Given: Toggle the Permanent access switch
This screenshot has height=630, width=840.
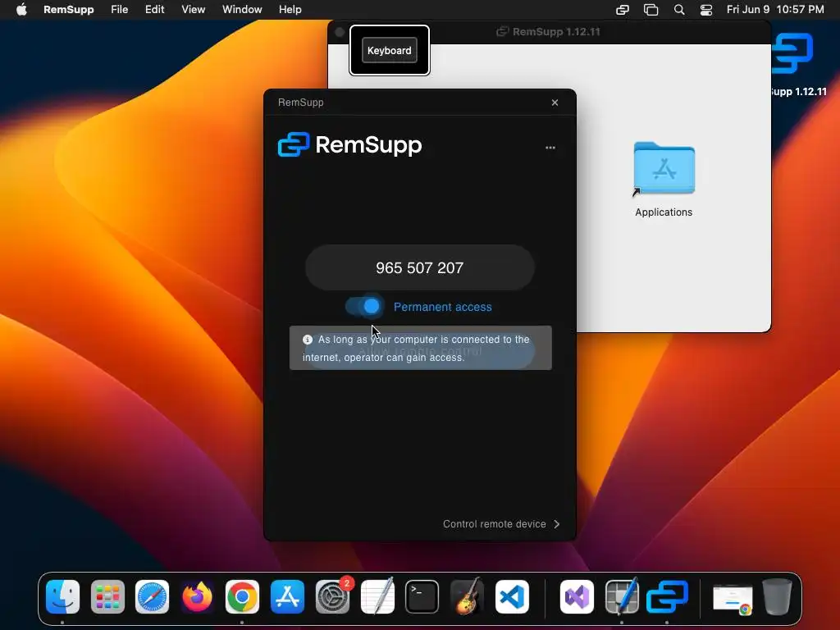Looking at the screenshot, I should coord(363,307).
